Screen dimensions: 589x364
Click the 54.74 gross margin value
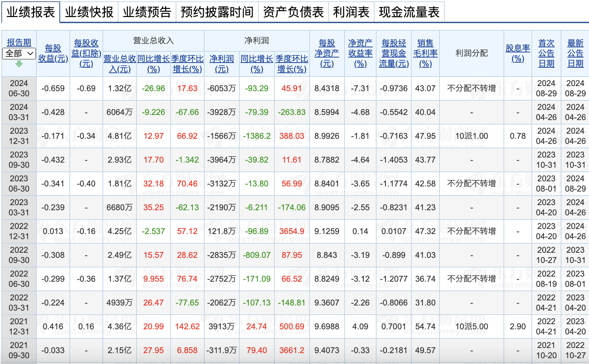pyautogui.click(x=425, y=327)
